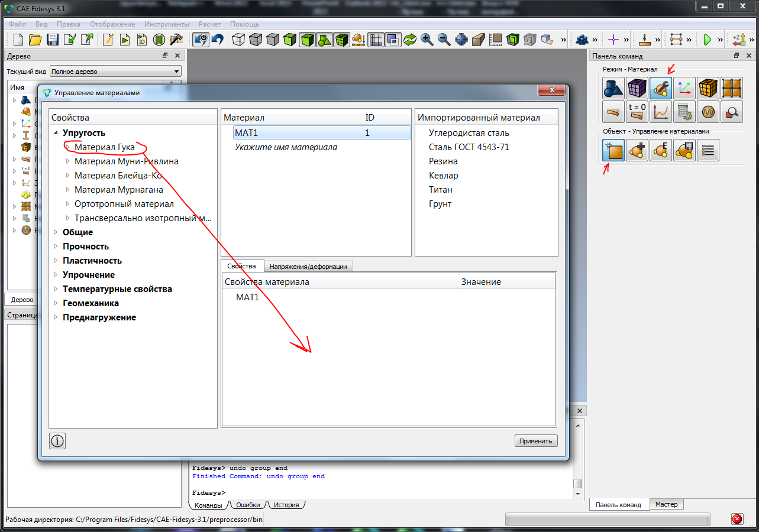759x532 pixels.
Task: Expand the 'Упрочнение' properties group
Action: (56, 275)
